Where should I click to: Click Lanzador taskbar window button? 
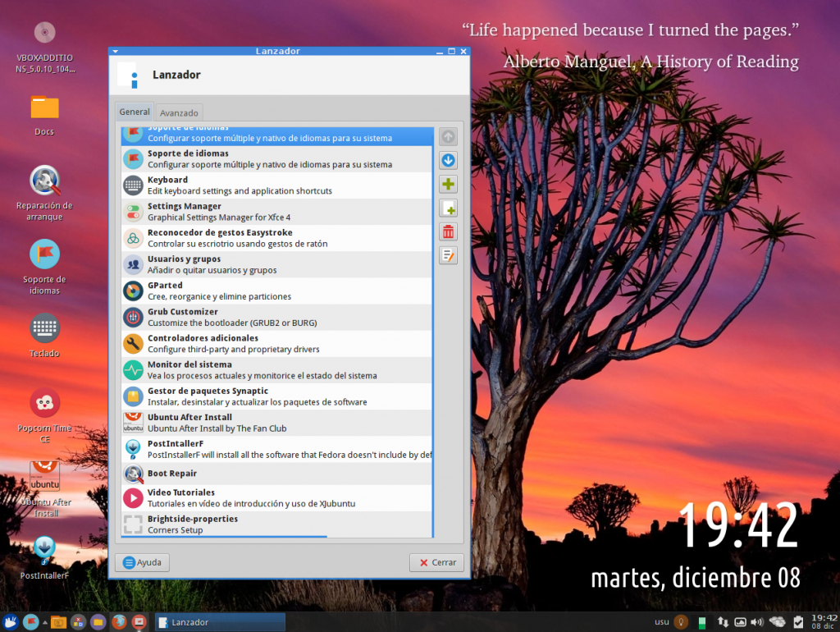tap(220, 622)
